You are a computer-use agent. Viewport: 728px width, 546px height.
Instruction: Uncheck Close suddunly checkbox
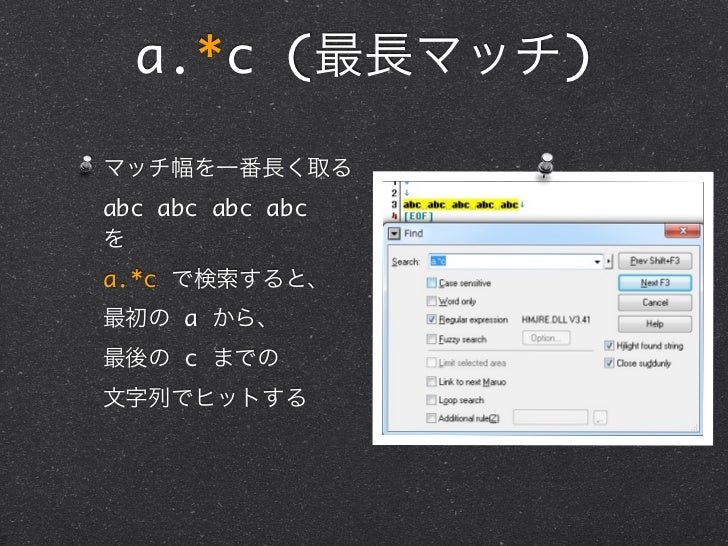pyautogui.click(x=609, y=363)
